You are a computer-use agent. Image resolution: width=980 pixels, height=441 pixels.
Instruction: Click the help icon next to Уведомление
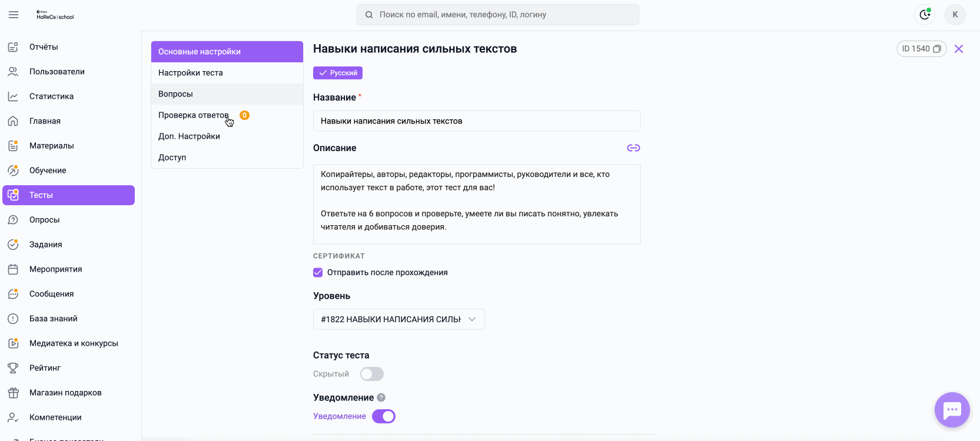381,397
